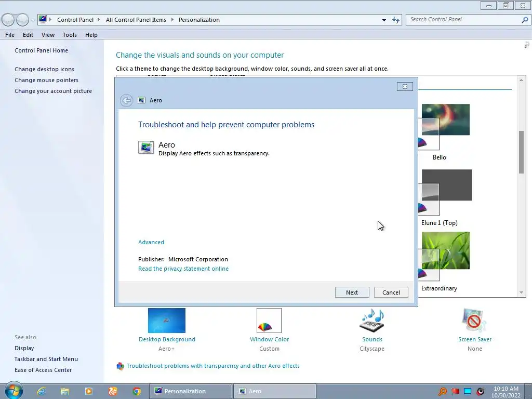Open Windows Media Player taskbar icon

coord(88,391)
